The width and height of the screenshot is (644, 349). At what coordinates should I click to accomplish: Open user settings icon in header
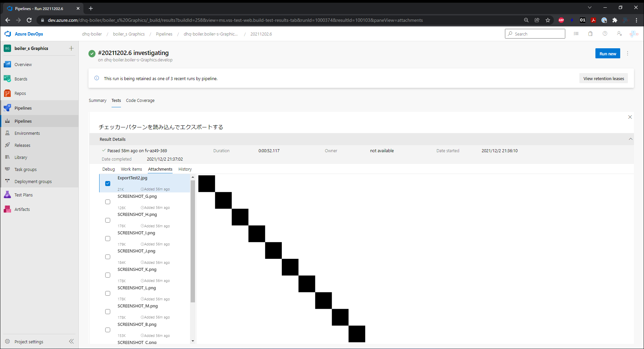619,34
